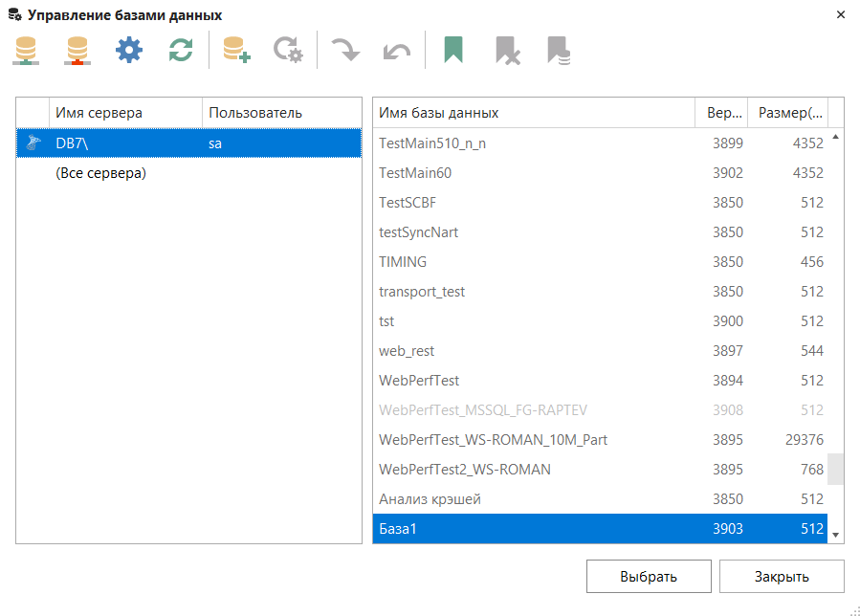Click the bookmark with database icon
Screen dimensions: 860x616
[x=559, y=50]
